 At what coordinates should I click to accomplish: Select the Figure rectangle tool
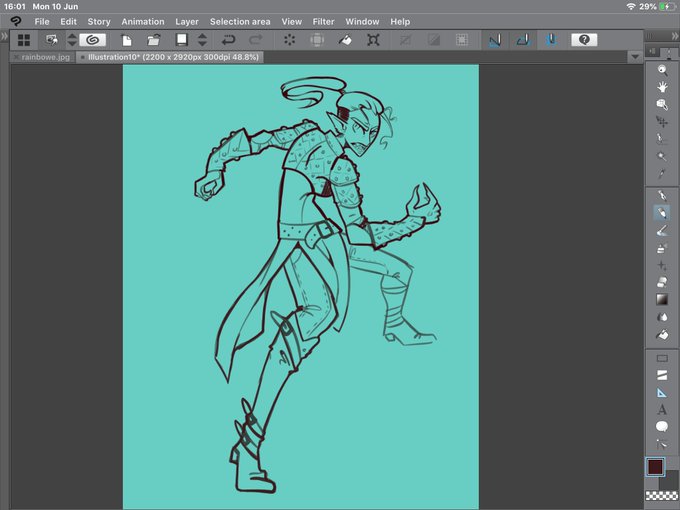tap(662, 359)
